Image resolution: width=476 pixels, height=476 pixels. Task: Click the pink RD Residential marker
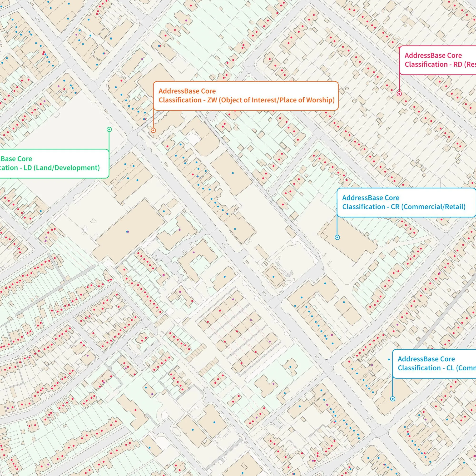(x=399, y=94)
